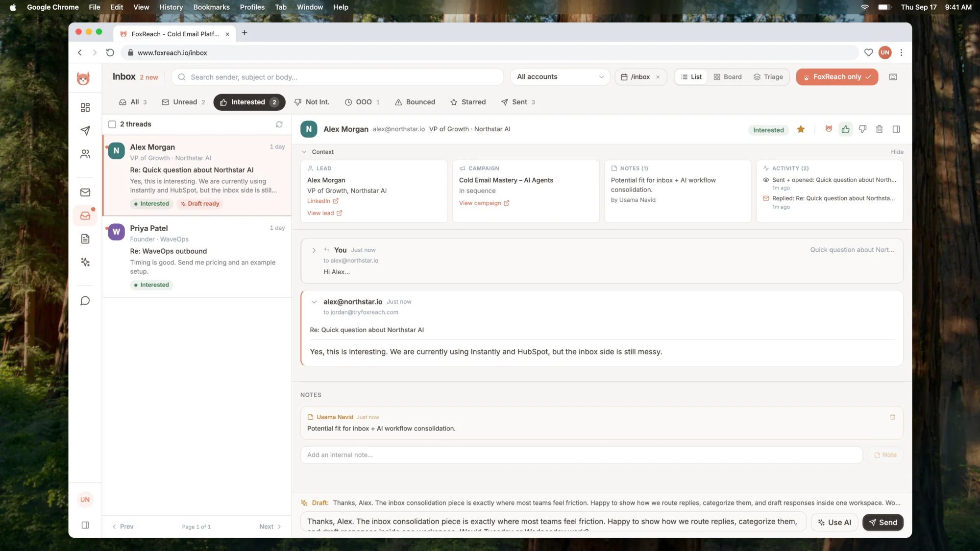Collapse the Context section
Image resolution: width=980 pixels, height=551 pixels.
pyautogui.click(x=304, y=152)
